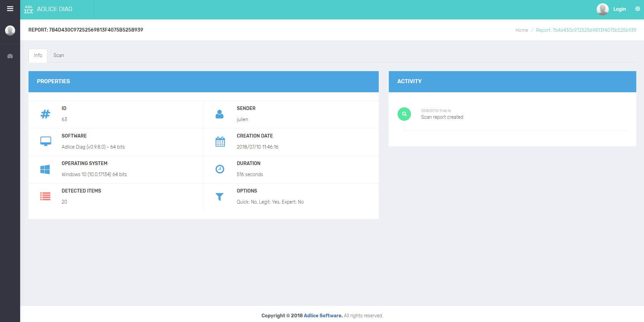The image size is (644, 322).
Task: Click the Login link
Action: 619,9
